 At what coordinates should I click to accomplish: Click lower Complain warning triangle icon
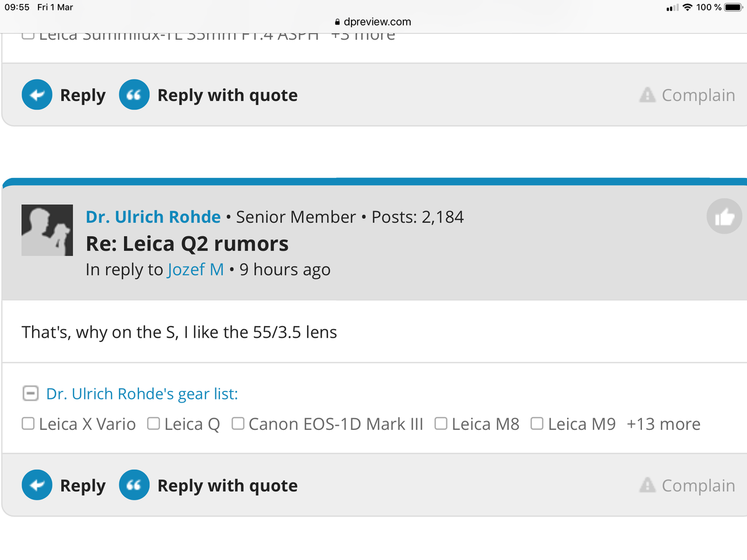[647, 485]
